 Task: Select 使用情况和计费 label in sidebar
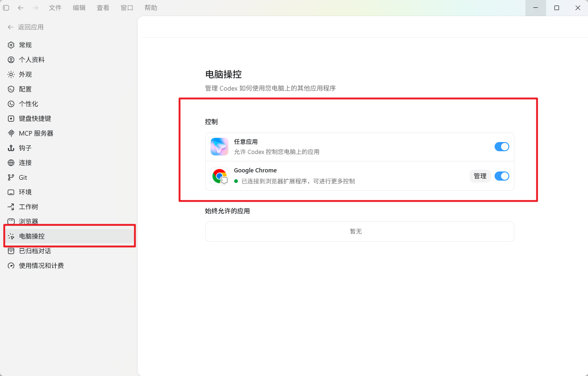click(41, 266)
